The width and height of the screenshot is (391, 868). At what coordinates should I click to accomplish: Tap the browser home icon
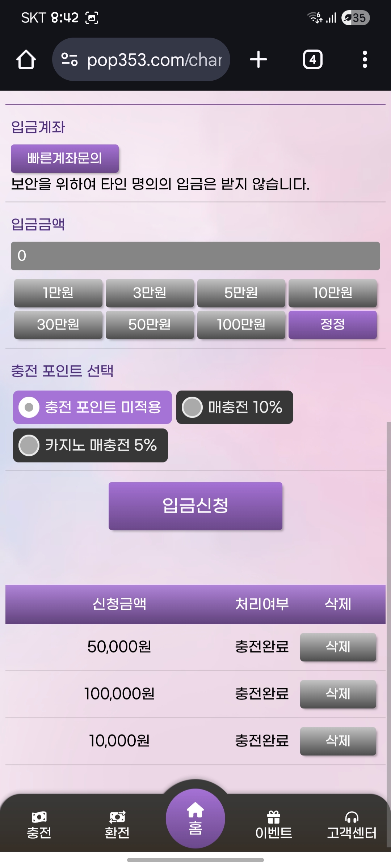pyautogui.click(x=26, y=60)
